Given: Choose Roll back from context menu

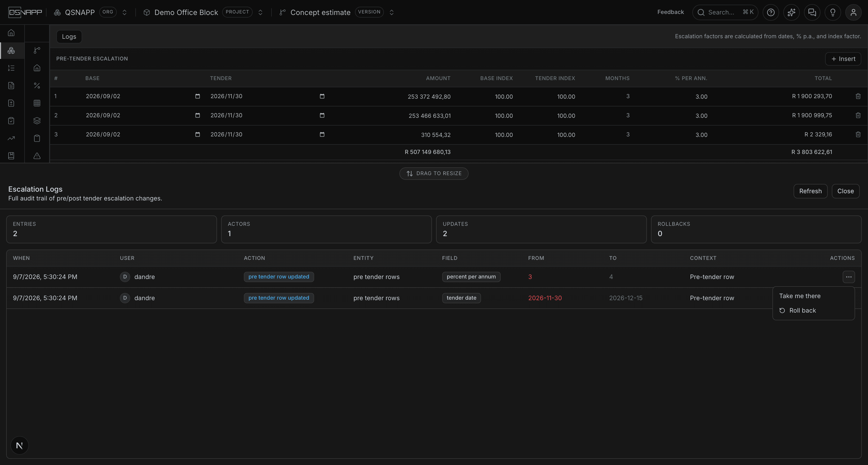Looking at the screenshot, I should click(813, 311).
